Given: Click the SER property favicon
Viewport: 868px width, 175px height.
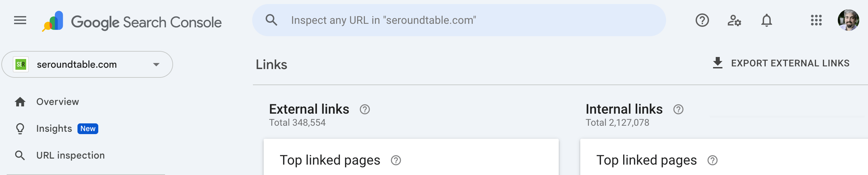Looking at the screenshot, I should [x=21, y=64].
